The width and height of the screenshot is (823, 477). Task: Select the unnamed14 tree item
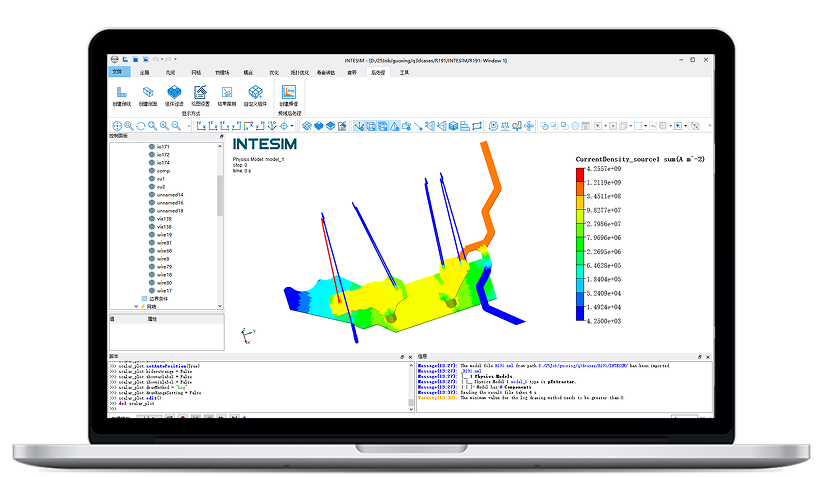click(x=170, y=195)
